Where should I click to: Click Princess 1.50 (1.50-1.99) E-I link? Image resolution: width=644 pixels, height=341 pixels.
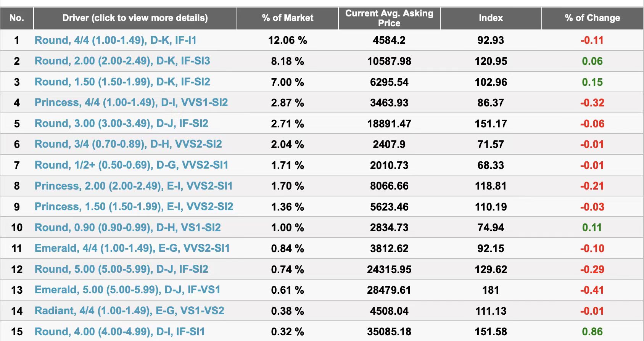pyautogui.click(x=134, y=207)
